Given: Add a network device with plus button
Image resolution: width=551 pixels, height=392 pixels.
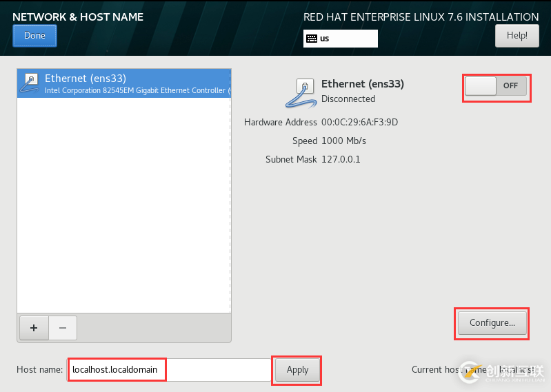Looking at the screenshot, I should pyautogui.click(x=34, y=328).
